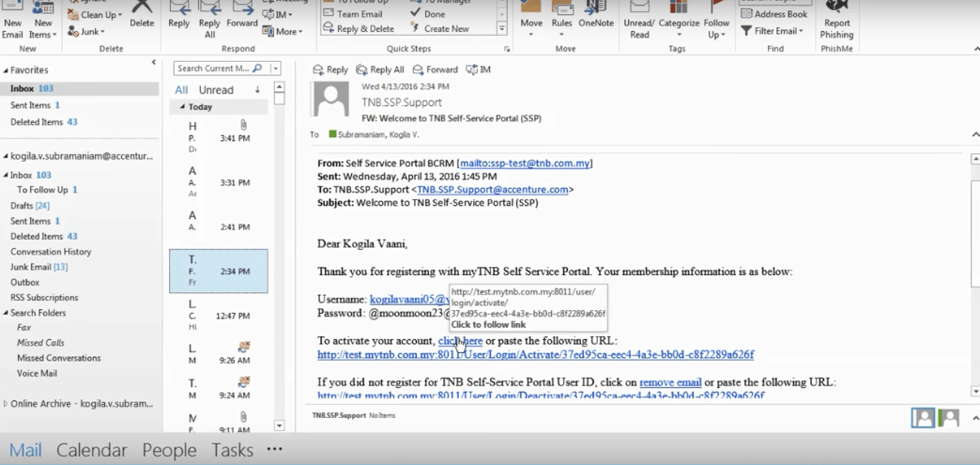The width and height of the screenshot is (980, 465).
Task: Click Reply All in the ribbon
Action: (209, 20)
